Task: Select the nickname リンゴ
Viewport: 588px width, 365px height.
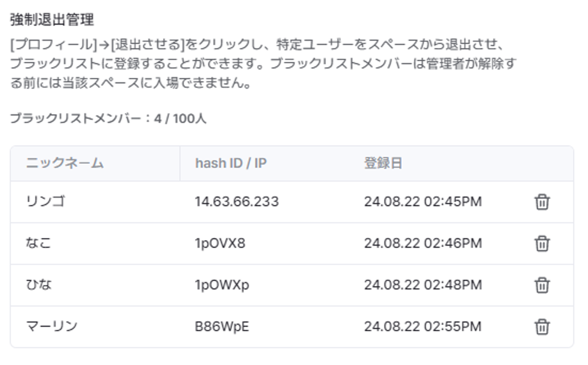Action: (x=45, y=202)
